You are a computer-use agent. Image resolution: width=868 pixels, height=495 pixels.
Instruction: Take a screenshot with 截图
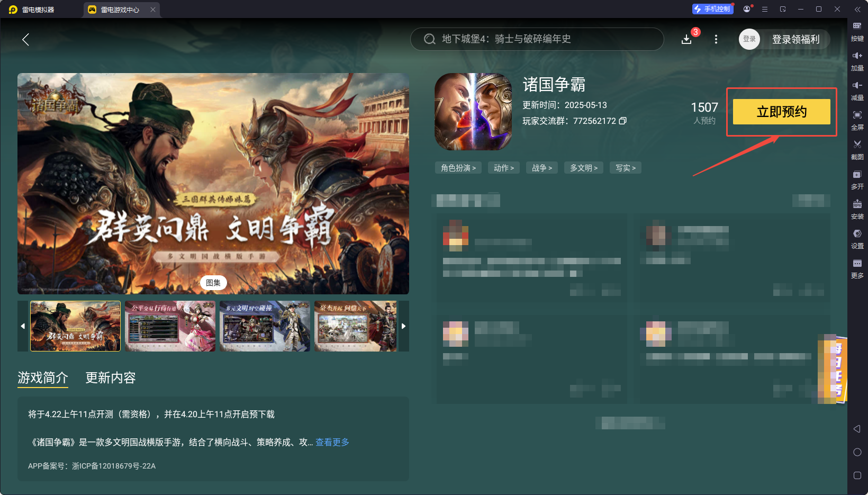[x=857, y=150]
